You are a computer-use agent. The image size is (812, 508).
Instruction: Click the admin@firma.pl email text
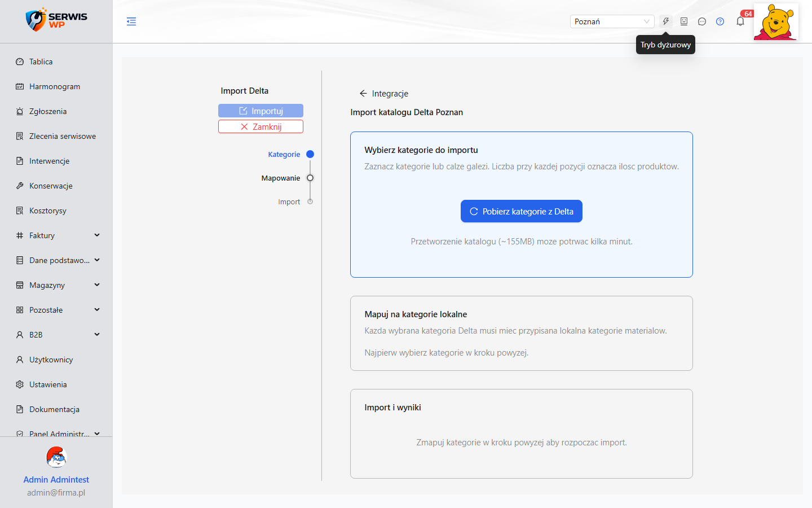pos(56,493)
